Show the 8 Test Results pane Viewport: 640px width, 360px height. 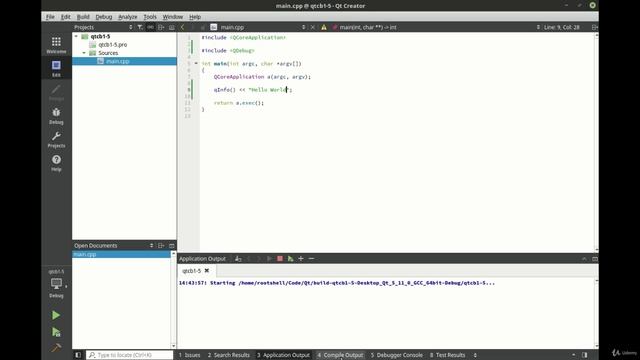pyautogui.click(x=447, y=355)
